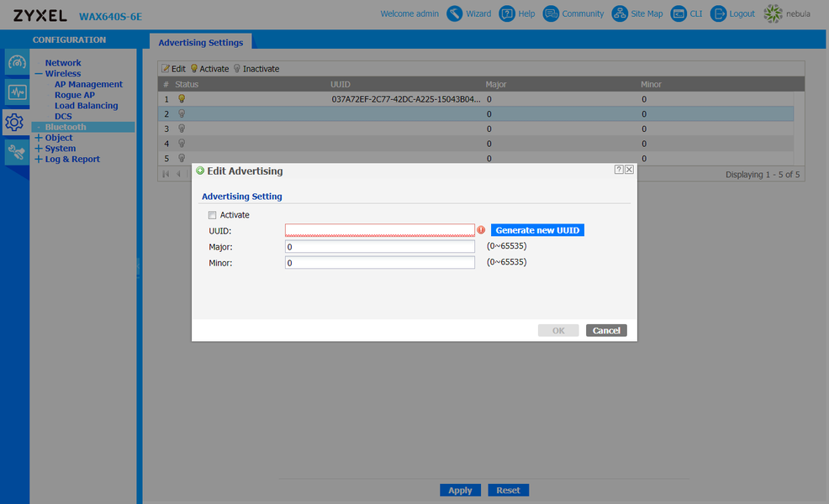Open the nebula cloud icon

773,13
